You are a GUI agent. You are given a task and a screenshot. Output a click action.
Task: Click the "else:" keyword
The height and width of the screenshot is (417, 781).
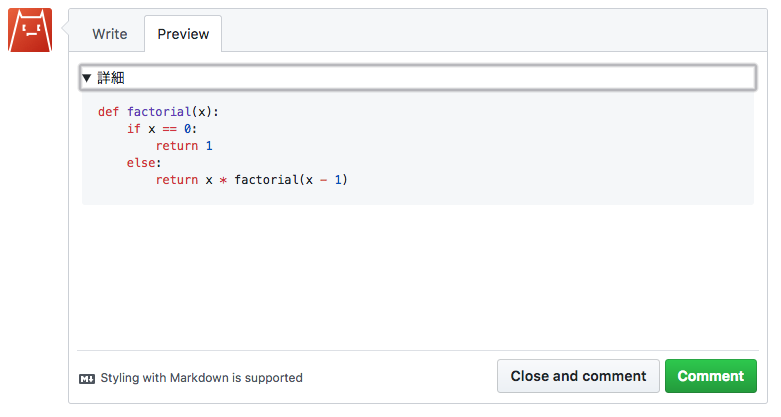[144, 163]
